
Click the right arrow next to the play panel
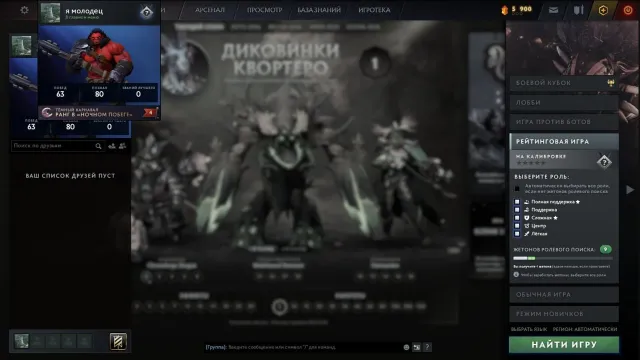(x=630, y=189)
